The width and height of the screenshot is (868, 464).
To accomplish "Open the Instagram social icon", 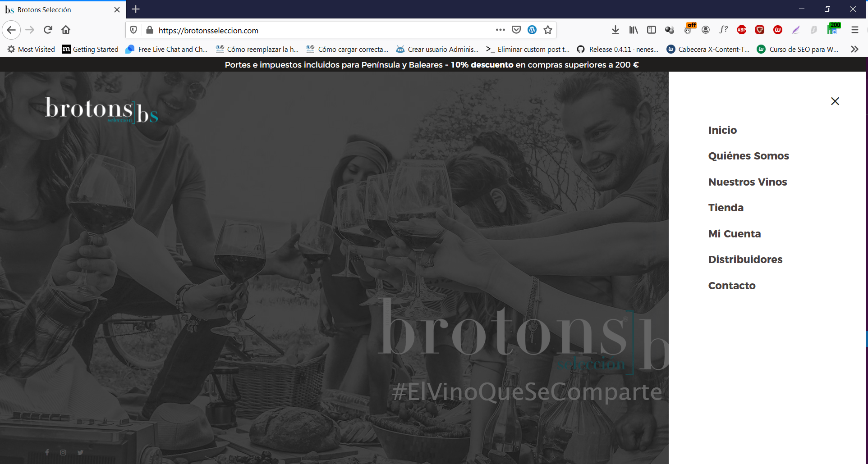I will (x=63, y=452).
